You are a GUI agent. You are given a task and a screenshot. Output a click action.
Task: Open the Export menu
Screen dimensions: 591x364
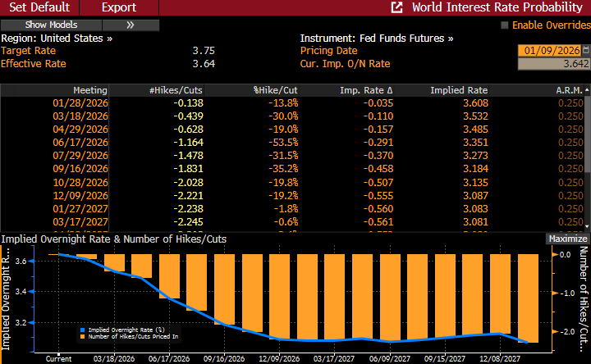(x=119, y=7)
